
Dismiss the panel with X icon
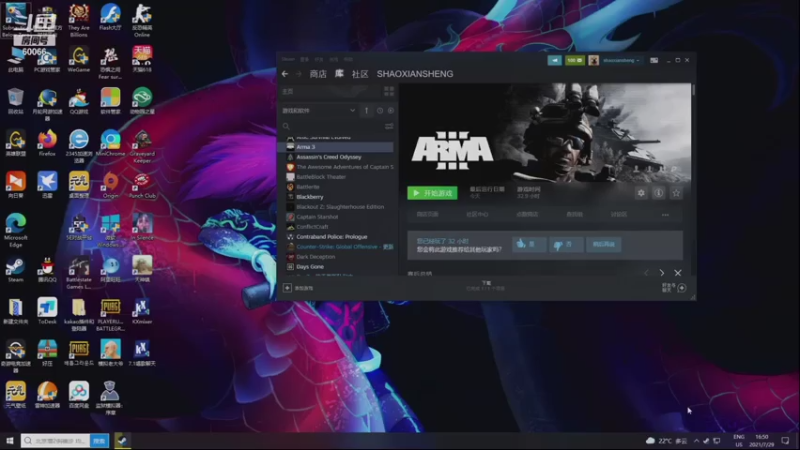(678, 273)
